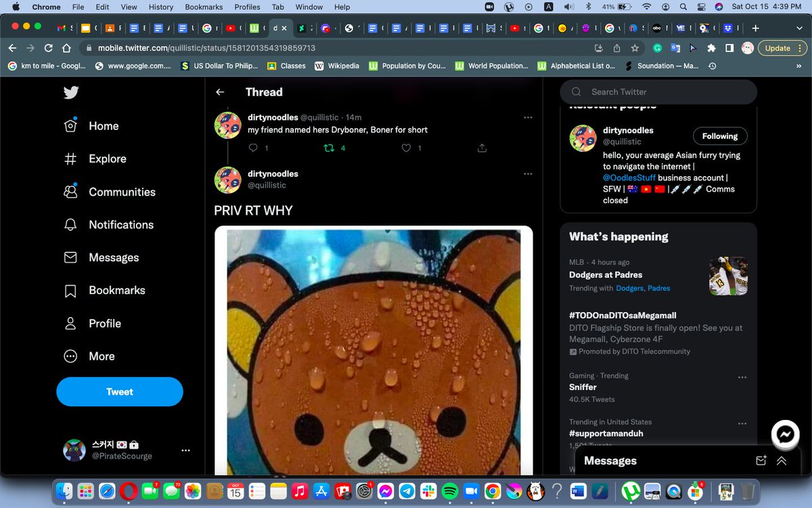This screenshot has width=812, height=508.
Task: Open the Dodgers at Padres thumbnail
Action: pos(728,276)
